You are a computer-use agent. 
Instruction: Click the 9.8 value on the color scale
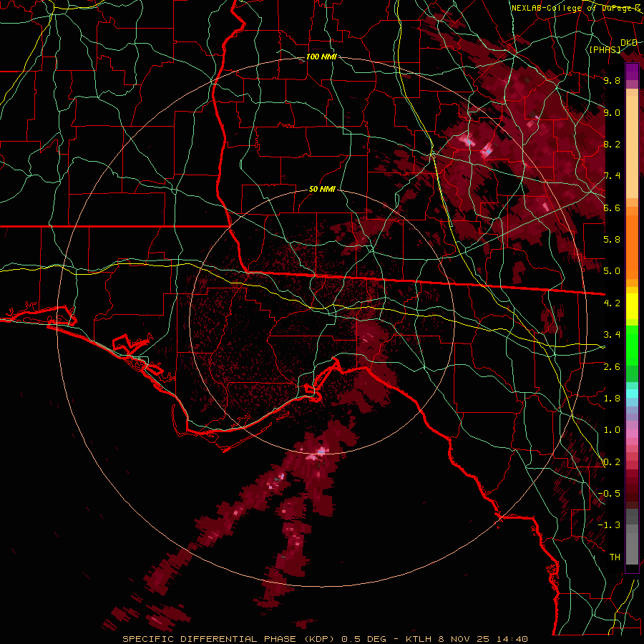point(612,80)
